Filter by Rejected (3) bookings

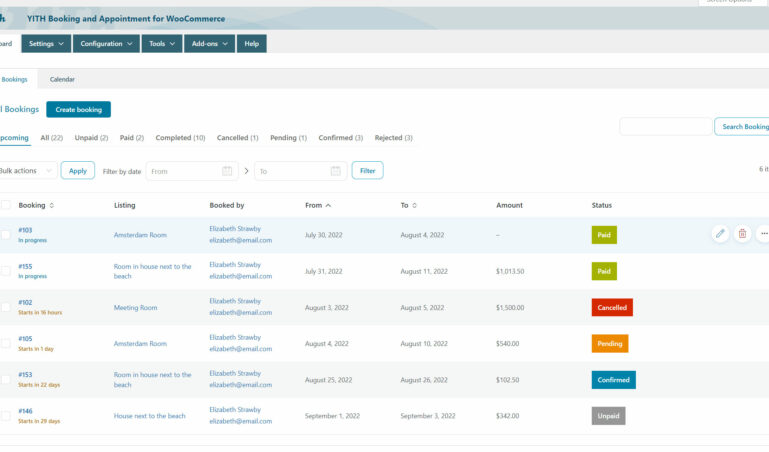tap(394, 138)
